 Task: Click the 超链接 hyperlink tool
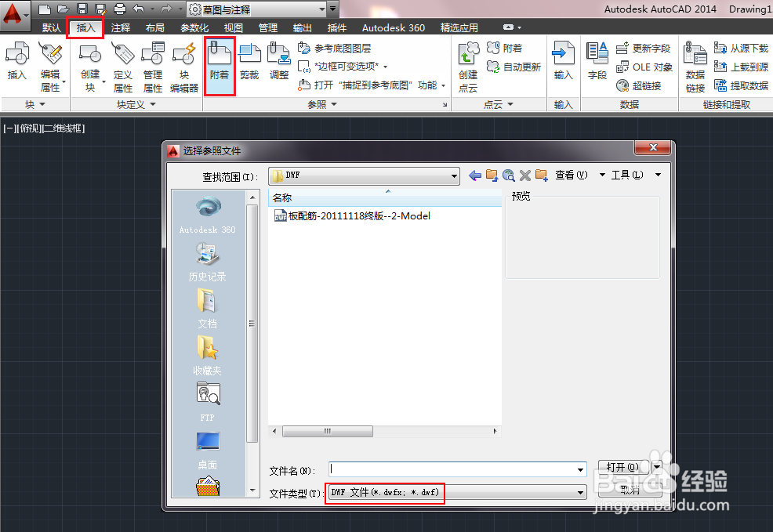coord(638,85)
